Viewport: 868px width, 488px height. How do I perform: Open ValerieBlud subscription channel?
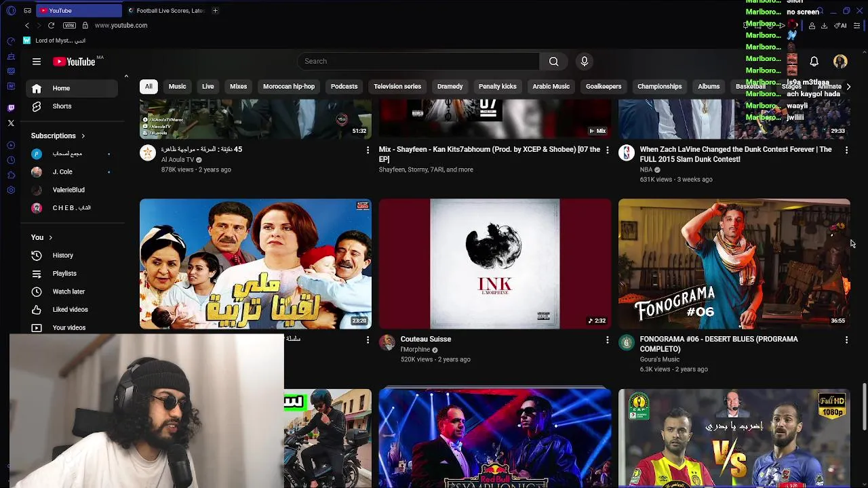pos(72,190)
